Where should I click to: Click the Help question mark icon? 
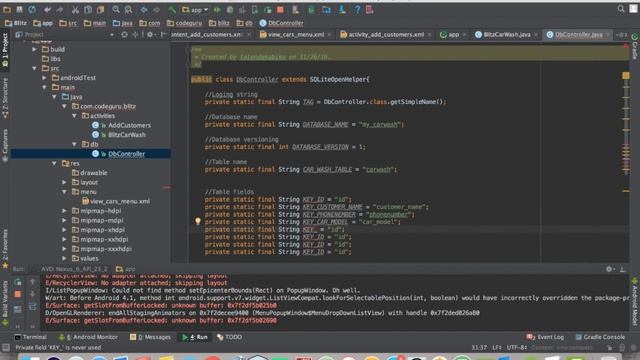coord(357,9)
